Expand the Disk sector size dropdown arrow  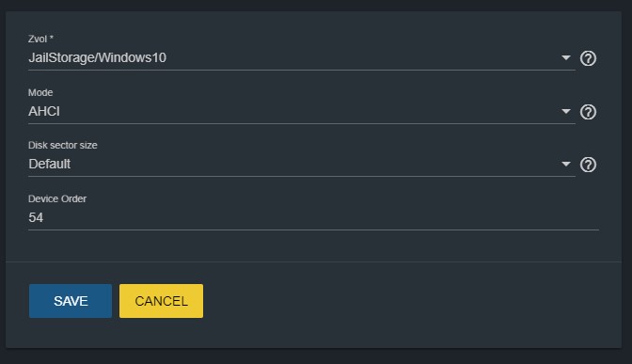pos(566,164)
